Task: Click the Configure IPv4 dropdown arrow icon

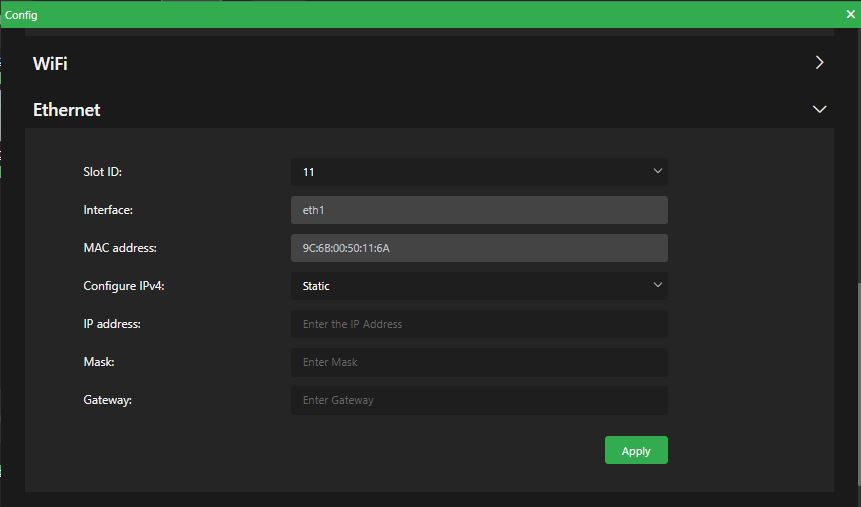Action: click(x=657, y=285)
